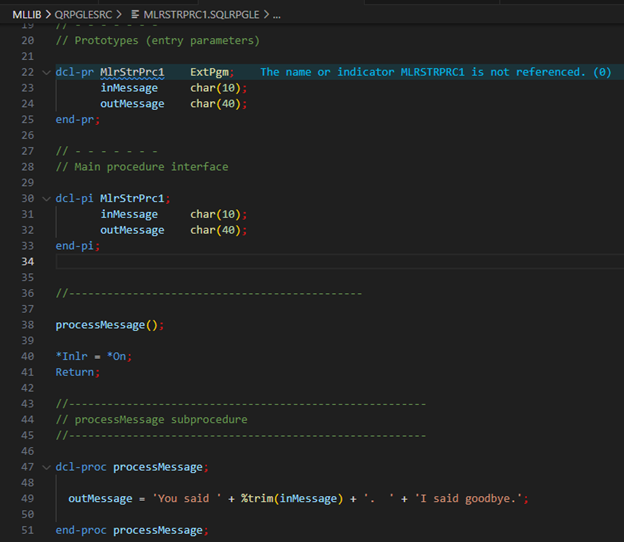Open the breadcrumb ellipsis symbol
Viewport: 624px width, 542px height.
click(x=277, y=16)
